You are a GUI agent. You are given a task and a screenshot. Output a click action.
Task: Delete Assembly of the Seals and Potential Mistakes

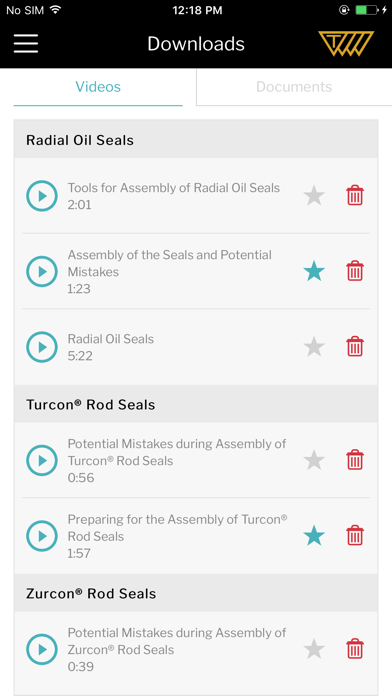point(355,271)
